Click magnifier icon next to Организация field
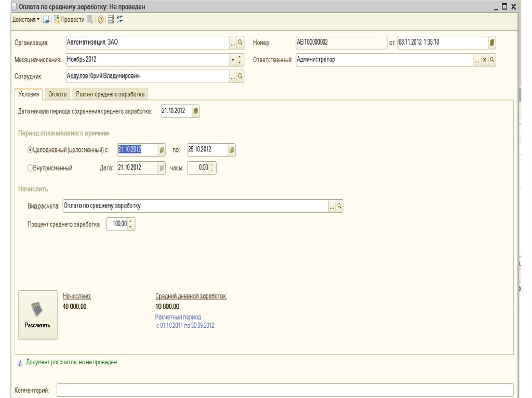Image resolution: width=532 pixels, height=398 pixels. (x=240, y=43)
